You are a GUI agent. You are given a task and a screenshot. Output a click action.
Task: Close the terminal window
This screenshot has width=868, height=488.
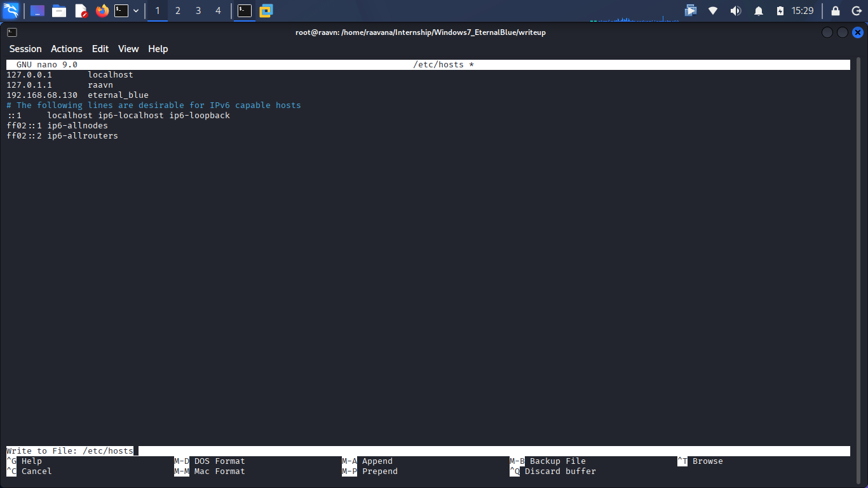pos(858,32)
